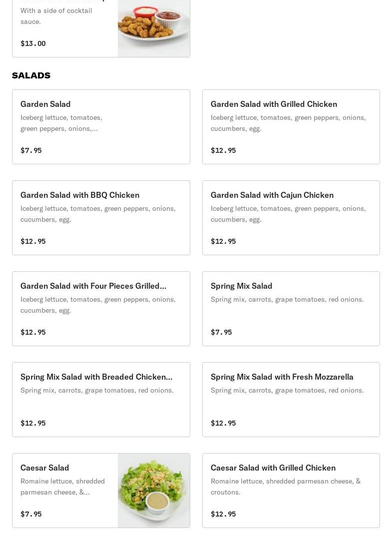Click the Garden Salad with BBQ Chicken price

point(33,241)
